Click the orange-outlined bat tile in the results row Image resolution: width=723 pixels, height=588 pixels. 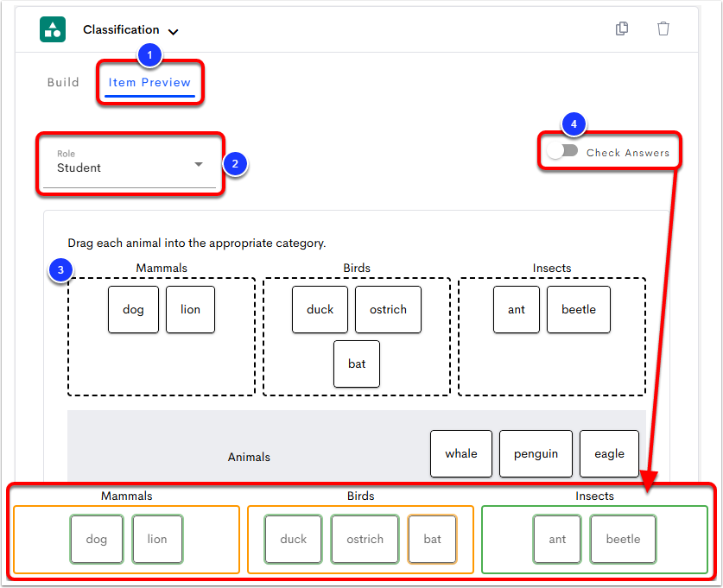433,539
